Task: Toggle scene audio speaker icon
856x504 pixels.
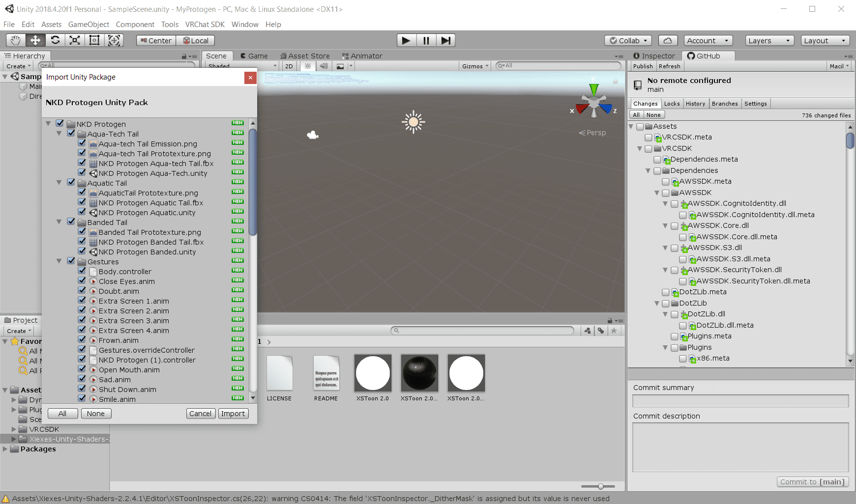Action: coord(324,66)
